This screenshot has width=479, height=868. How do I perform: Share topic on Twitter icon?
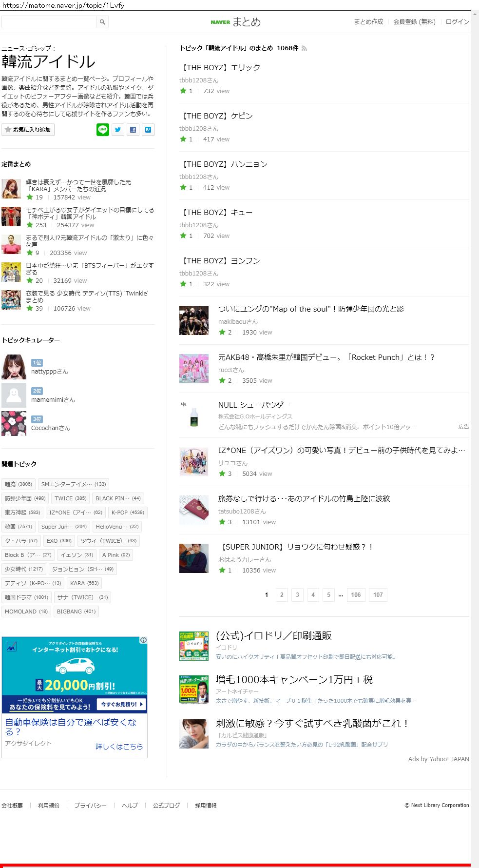click(x=118, y=130)
